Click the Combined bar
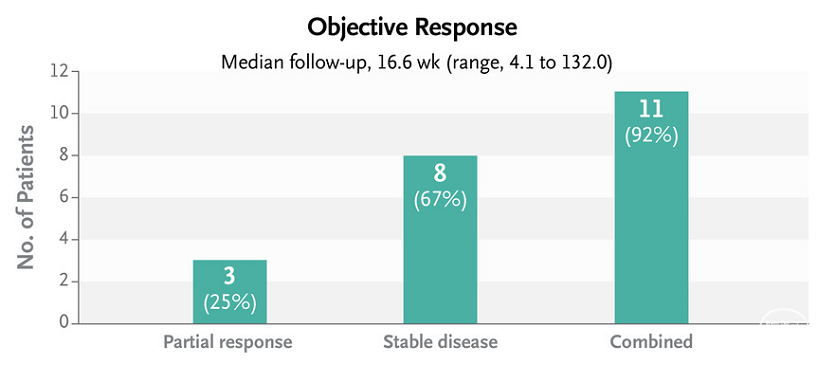 coord(651,208)
